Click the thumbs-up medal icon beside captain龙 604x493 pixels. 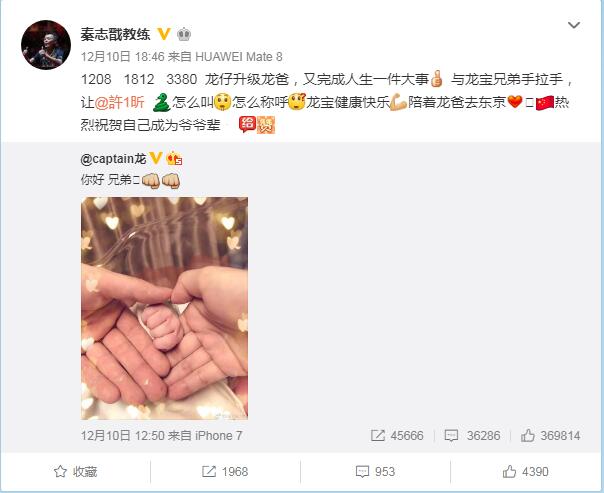174,158
